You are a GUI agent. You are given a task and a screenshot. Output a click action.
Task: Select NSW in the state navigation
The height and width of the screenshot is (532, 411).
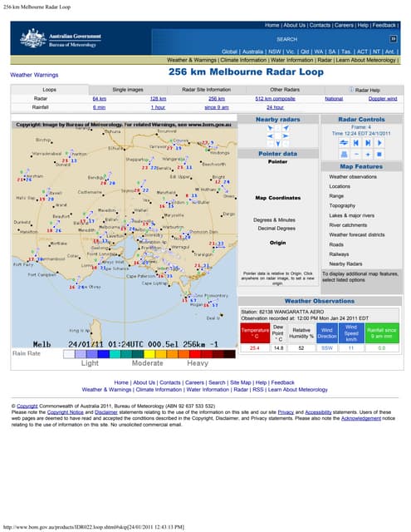click(x=275, y=52)
